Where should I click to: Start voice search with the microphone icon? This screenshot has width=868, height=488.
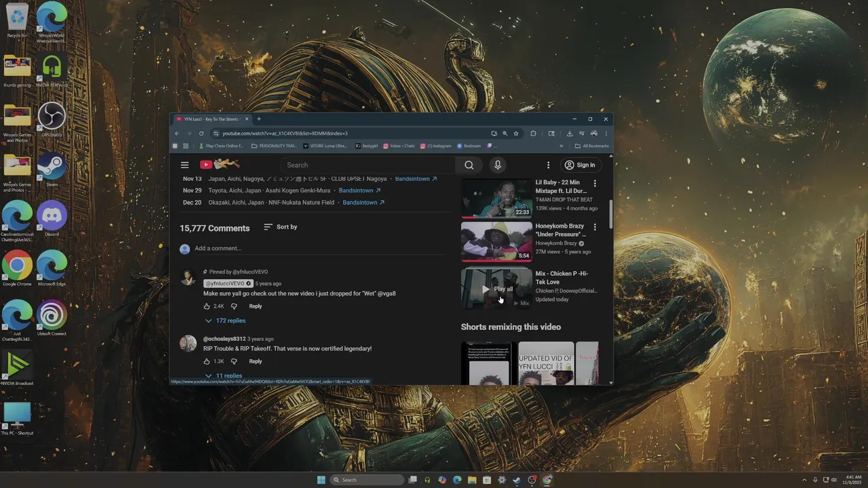click(498, 165)
